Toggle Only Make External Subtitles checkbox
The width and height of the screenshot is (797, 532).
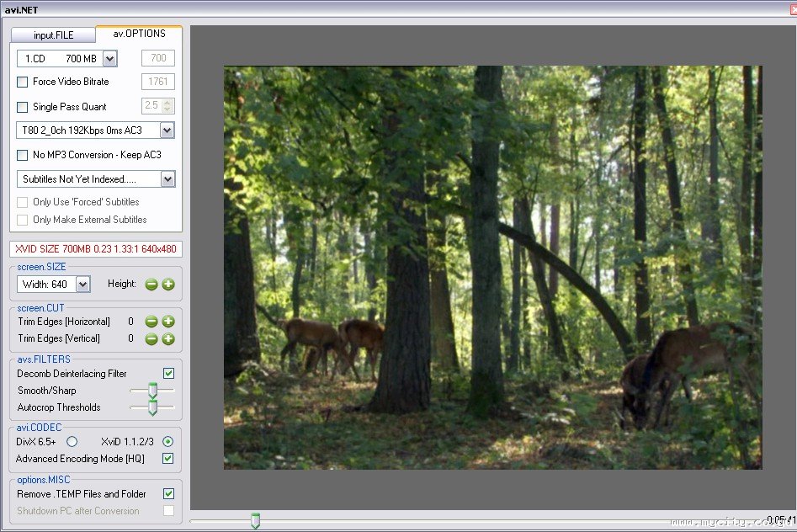(x=23, y=220)
